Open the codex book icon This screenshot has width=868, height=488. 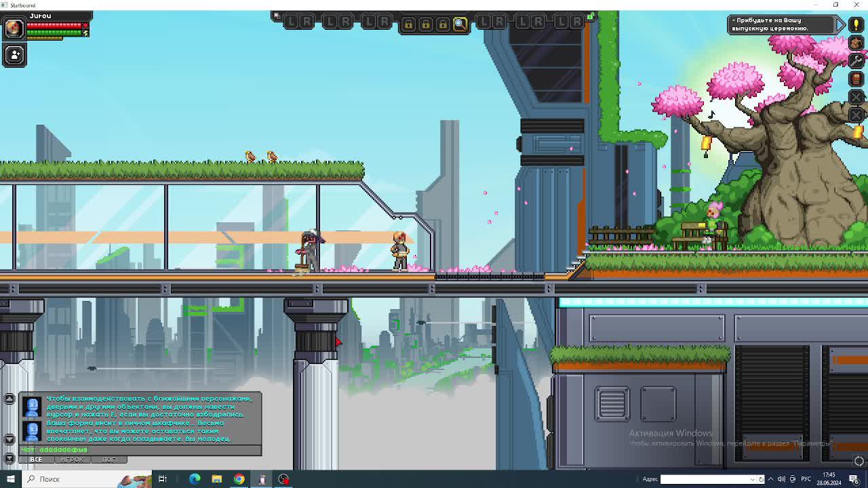point(856,79)
